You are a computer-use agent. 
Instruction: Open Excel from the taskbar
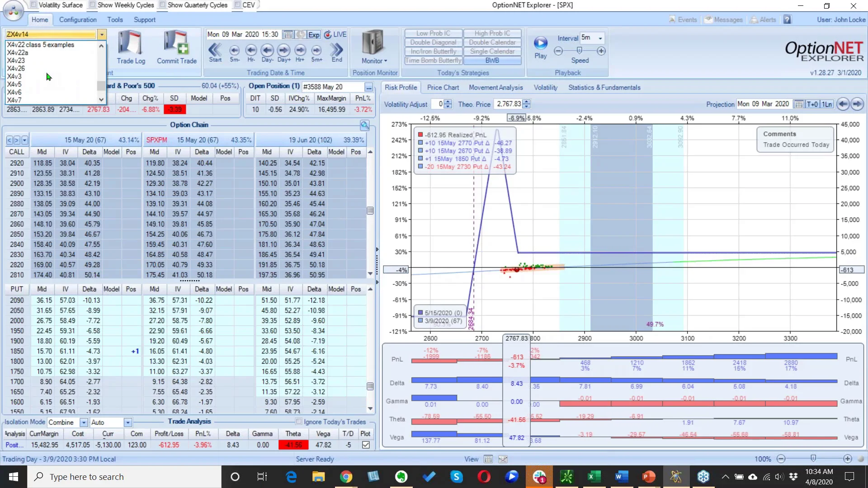point(594,477)
